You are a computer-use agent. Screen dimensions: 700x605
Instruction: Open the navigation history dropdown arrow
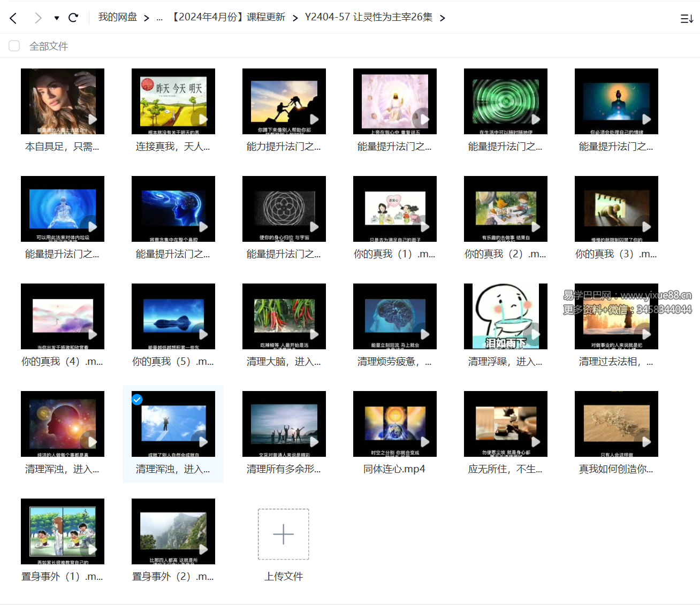tap(57, 18)
